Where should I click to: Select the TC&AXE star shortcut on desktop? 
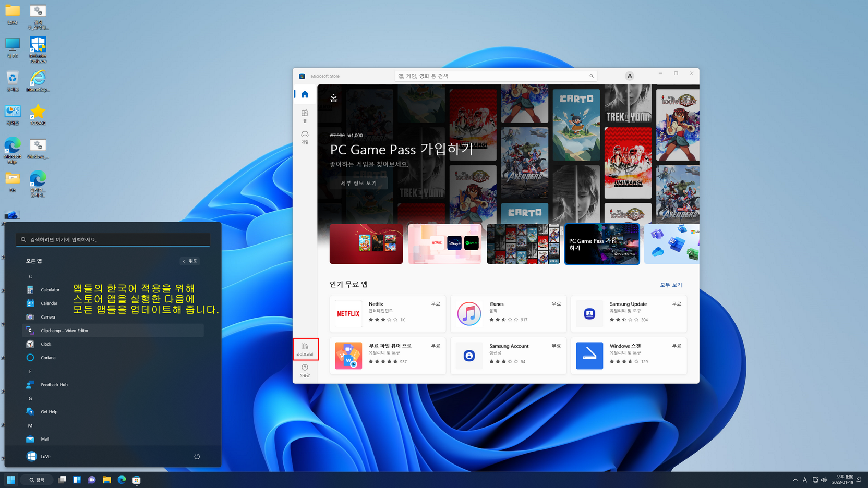(x=38, y=115)
